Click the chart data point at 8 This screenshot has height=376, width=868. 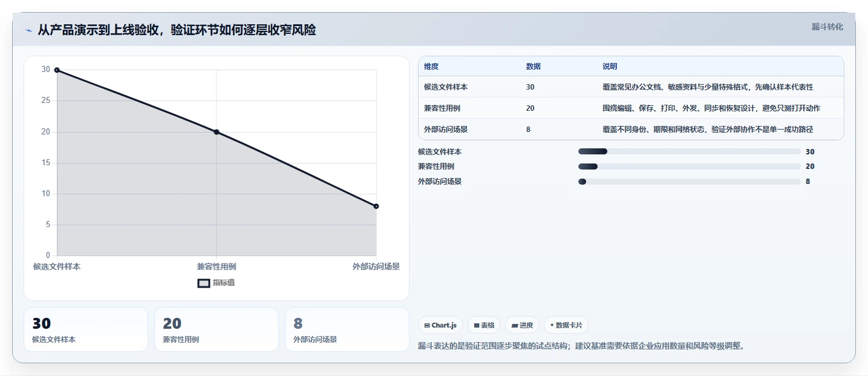click(376, 206)
